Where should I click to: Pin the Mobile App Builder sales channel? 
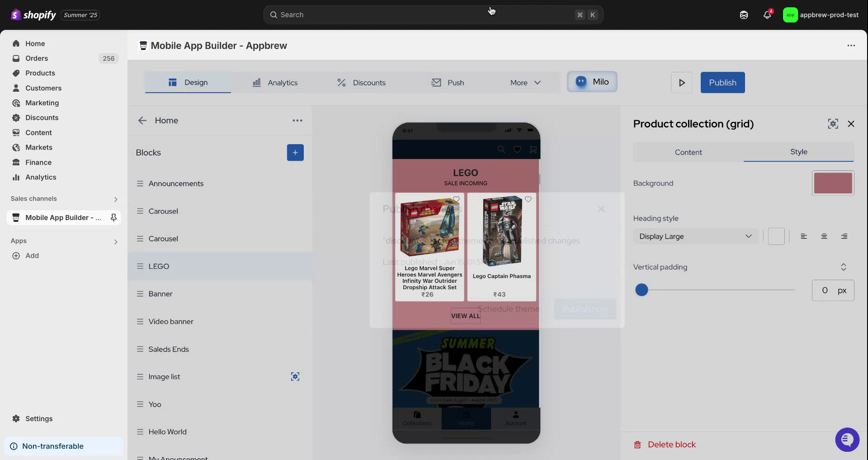[113, 218]
